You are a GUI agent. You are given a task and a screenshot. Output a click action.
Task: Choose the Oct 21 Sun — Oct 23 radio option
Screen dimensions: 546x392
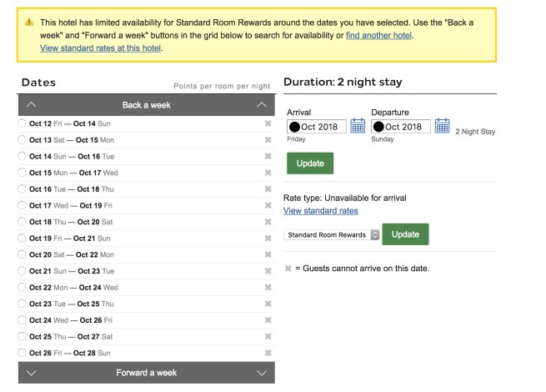point(22,271)
